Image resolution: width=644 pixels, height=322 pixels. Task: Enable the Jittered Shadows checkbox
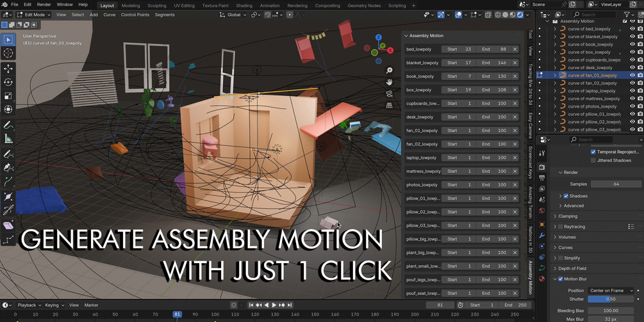point(593,161)
